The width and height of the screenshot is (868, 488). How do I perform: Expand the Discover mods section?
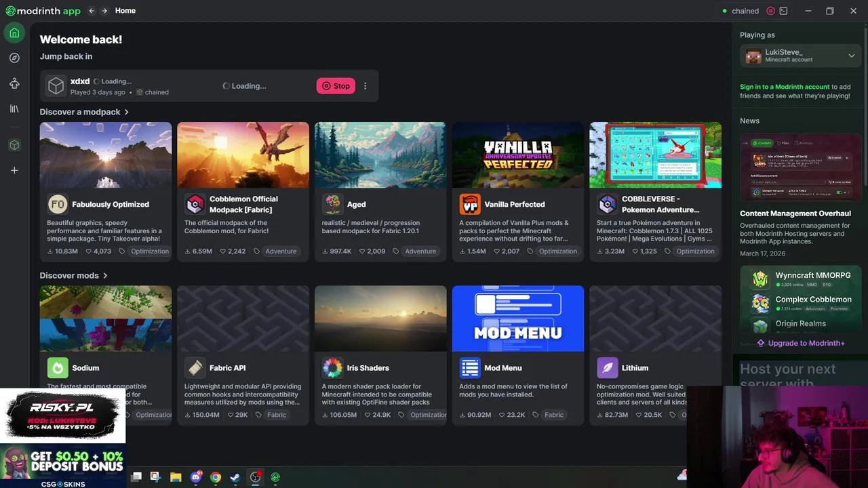tap(74, 275)
